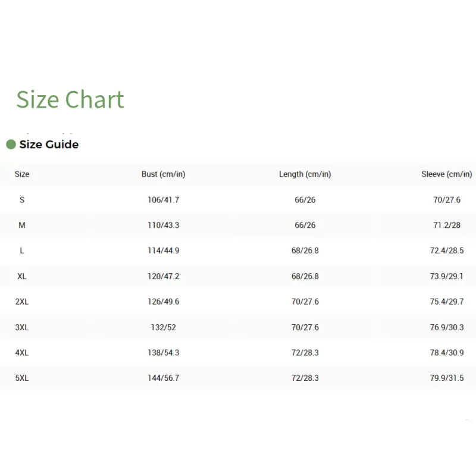This screenshot has height=476, width=476.
Task: Click the XL size row label
Action: click(x=22, y=276)
